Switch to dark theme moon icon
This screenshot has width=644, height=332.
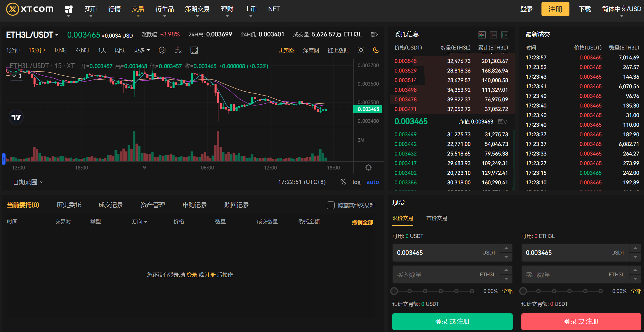[x=376, y=50]
